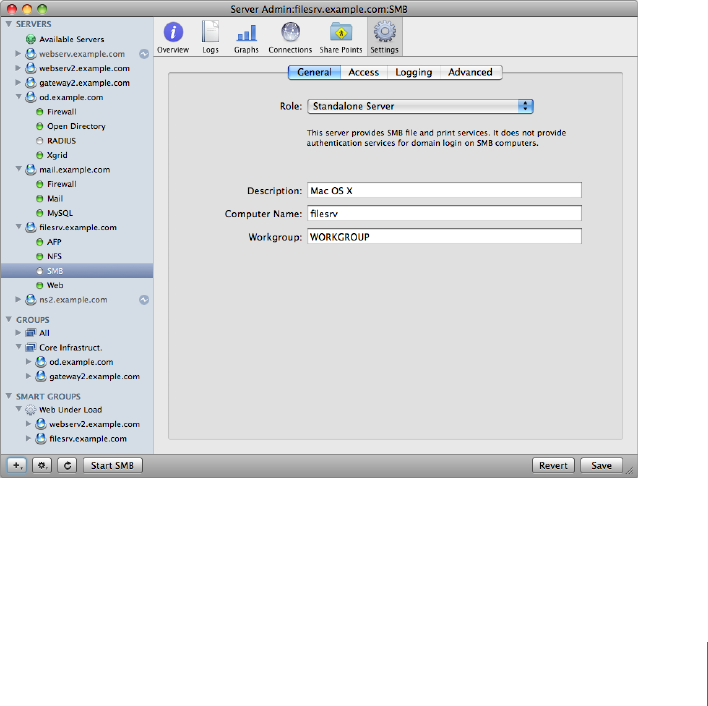Expand od.example.com under Core Infrastruct.

click(x=28, y=362)
